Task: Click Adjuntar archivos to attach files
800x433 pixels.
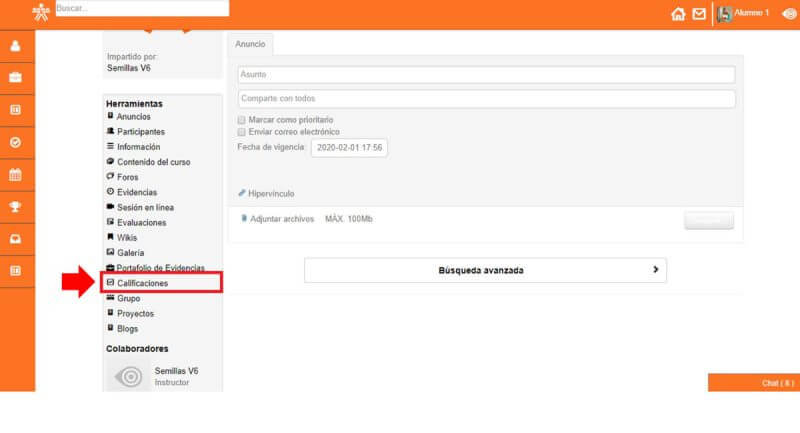Action: [x=280, y=219]
